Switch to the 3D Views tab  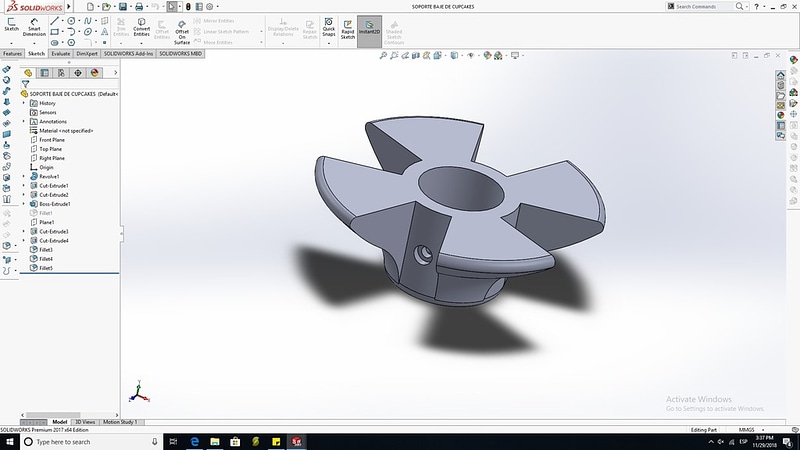point(85,422)
